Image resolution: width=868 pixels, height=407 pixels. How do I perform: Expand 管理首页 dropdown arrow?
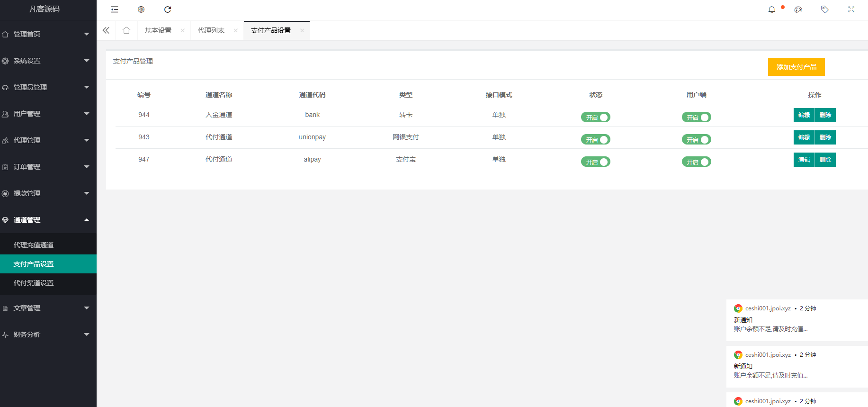coord(87,34)
